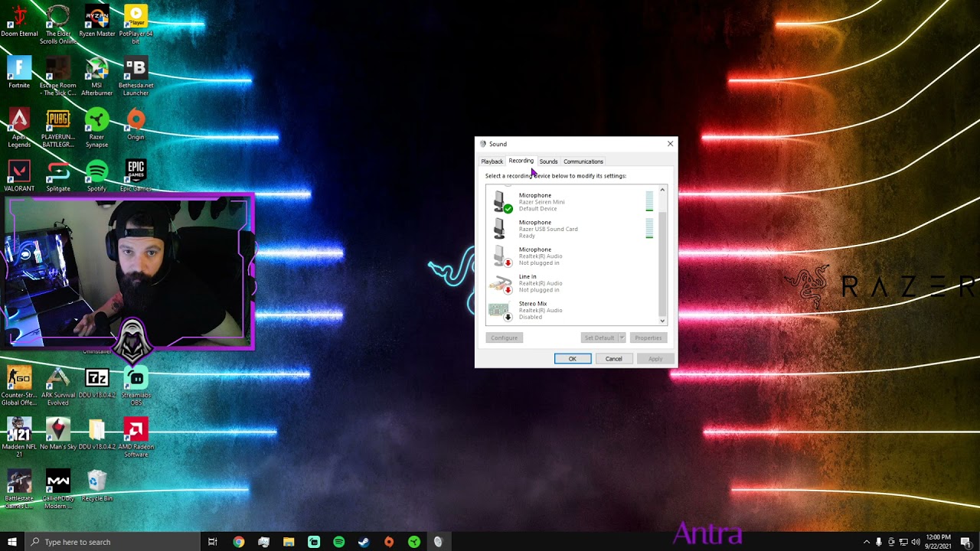Click the network icon in system tray
This screenshot has height=551, width=980.
pyautogui.click(x=903, y=542)
